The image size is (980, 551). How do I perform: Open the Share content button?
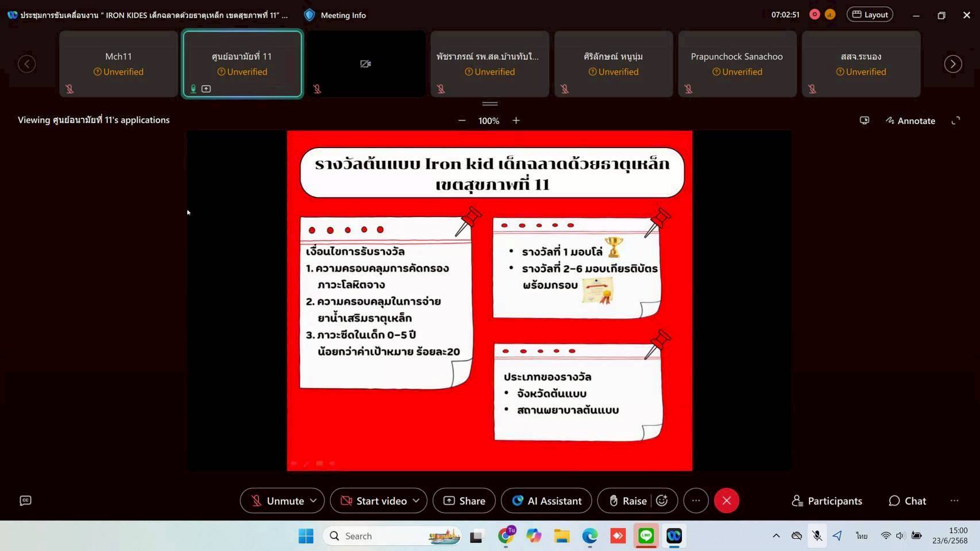point(464,500)
